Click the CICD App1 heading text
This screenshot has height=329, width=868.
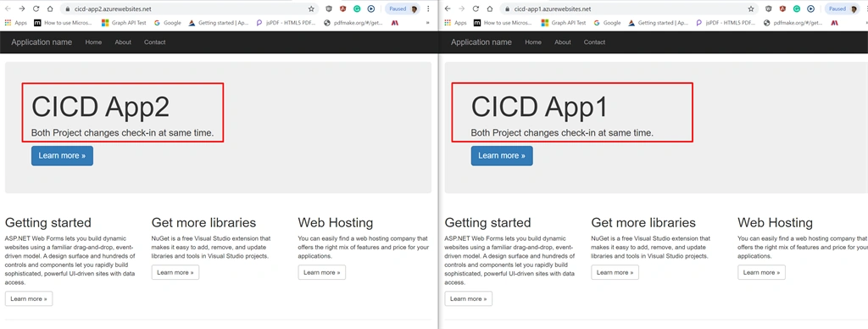tap(539, 106)
